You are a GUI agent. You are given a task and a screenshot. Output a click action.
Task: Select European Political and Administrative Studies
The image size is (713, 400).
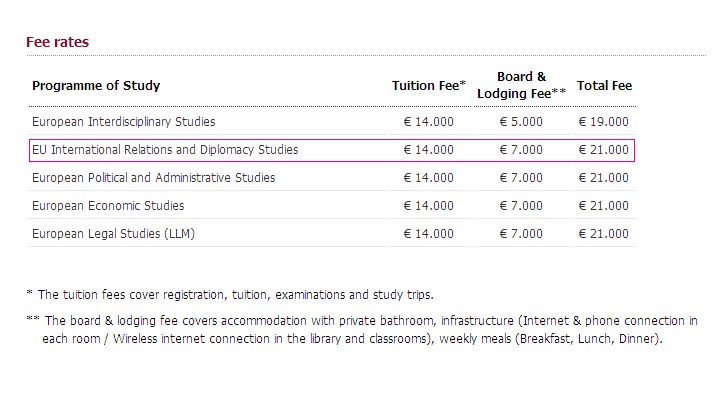pyautogui.click(x=153, y=178)
